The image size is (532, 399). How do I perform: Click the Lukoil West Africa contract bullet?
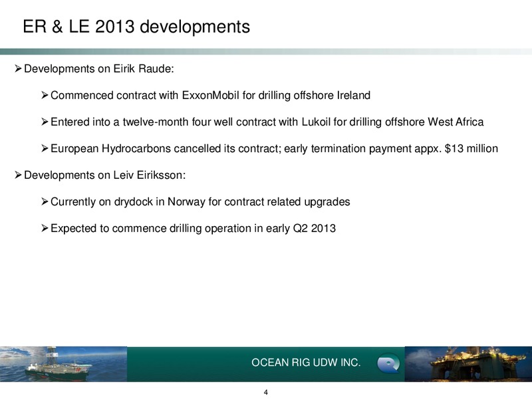[267, 122]
